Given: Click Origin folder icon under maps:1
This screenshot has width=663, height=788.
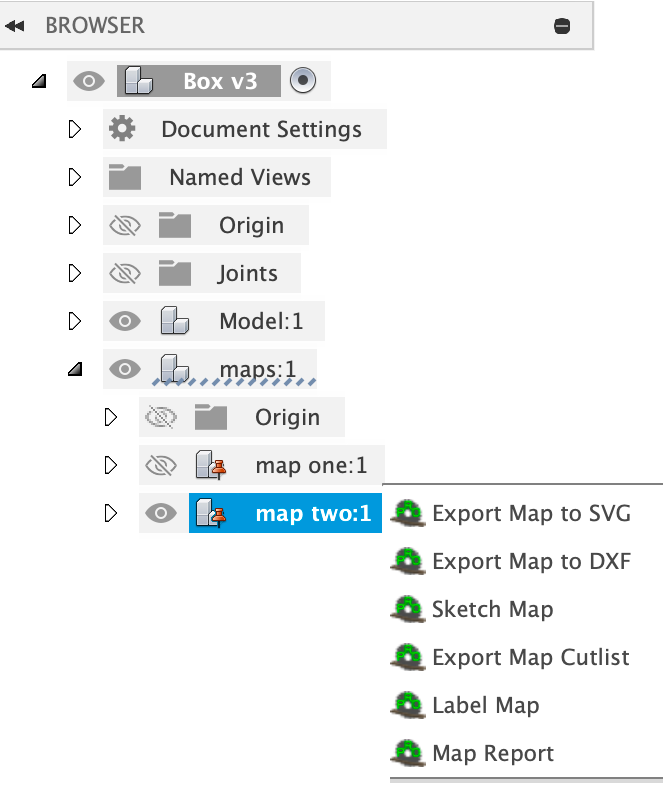Looking at the screenshot, I should [x=211, y=417].
